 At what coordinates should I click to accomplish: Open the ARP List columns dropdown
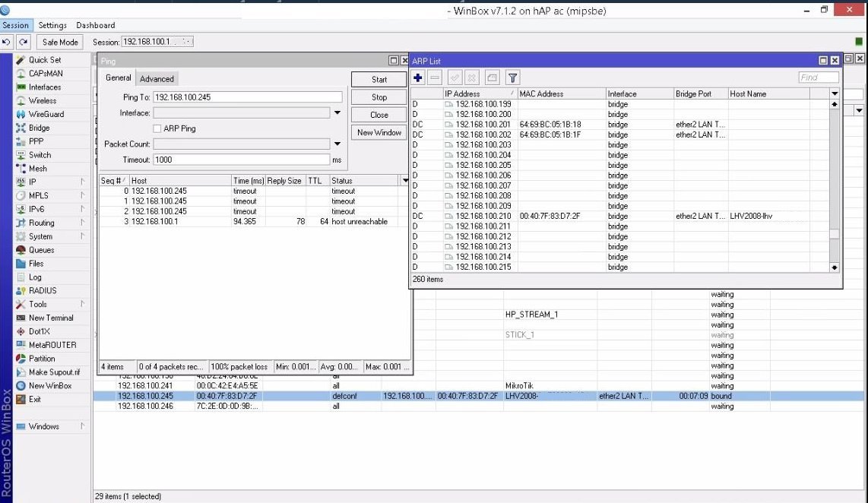point(835,94)
